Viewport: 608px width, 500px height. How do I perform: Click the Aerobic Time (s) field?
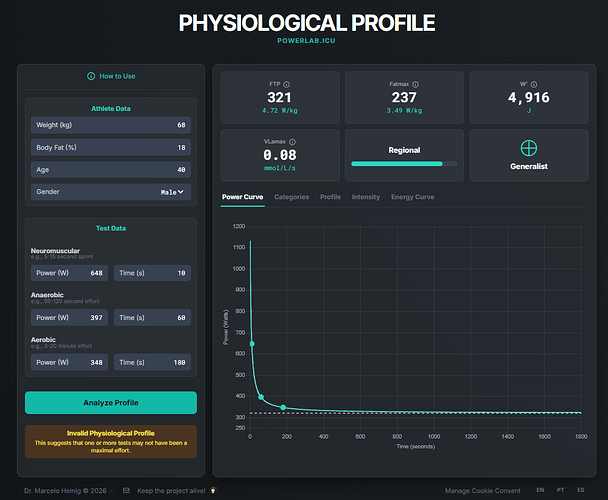(152, 362)
